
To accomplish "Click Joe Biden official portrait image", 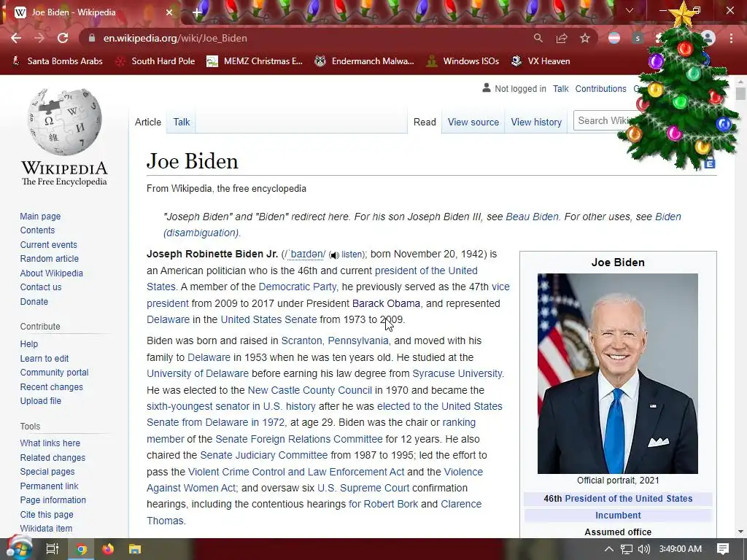I will tap(618, 373).
